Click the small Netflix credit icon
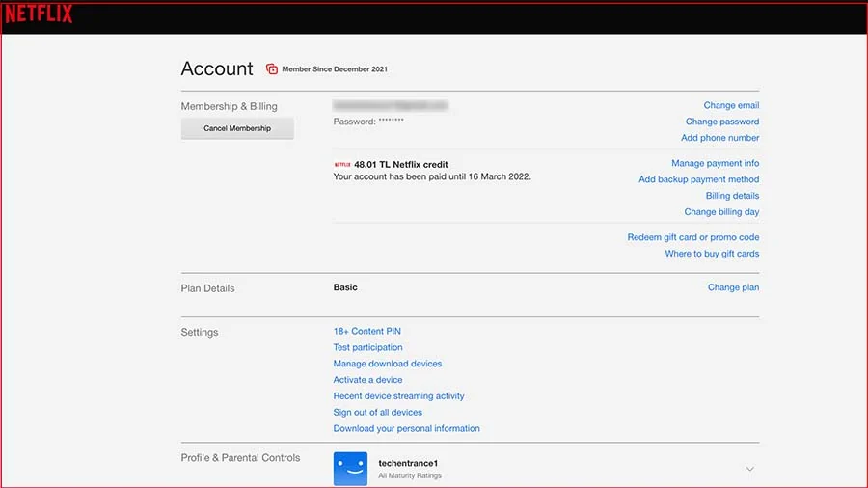Viewport: 868px width, 488px height. [x=342, y=164]
